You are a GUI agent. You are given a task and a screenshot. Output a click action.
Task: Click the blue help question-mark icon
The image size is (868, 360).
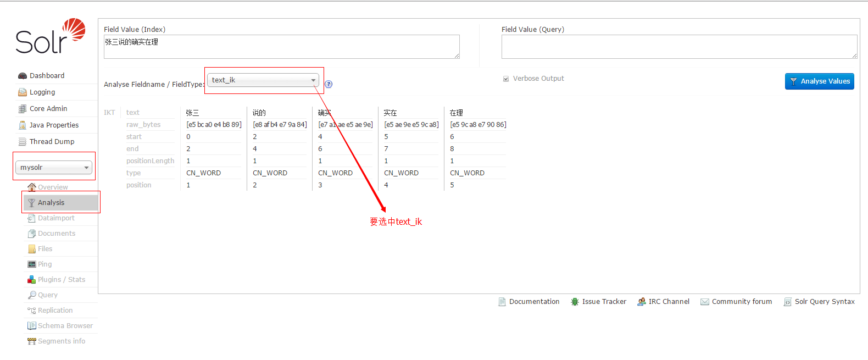point(329,84)
